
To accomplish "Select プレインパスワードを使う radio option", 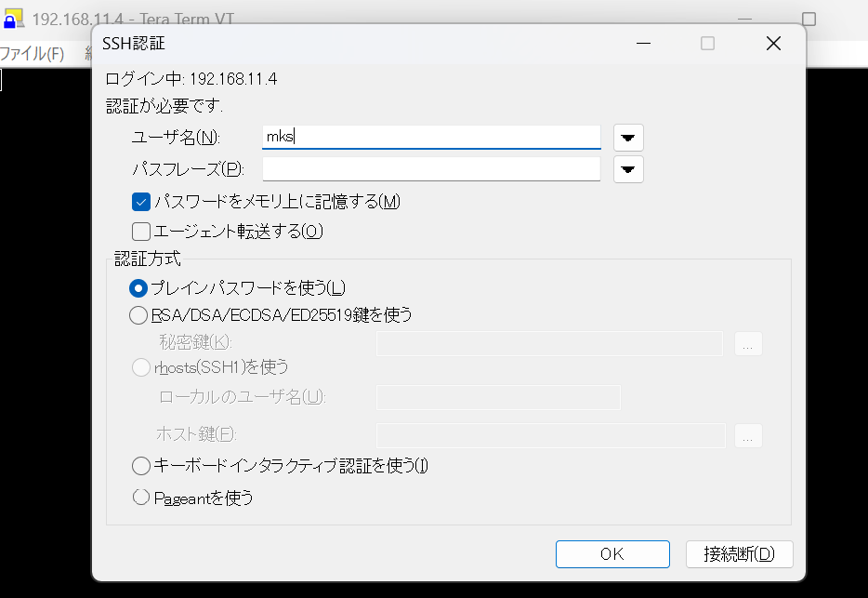I will [139, 288].
